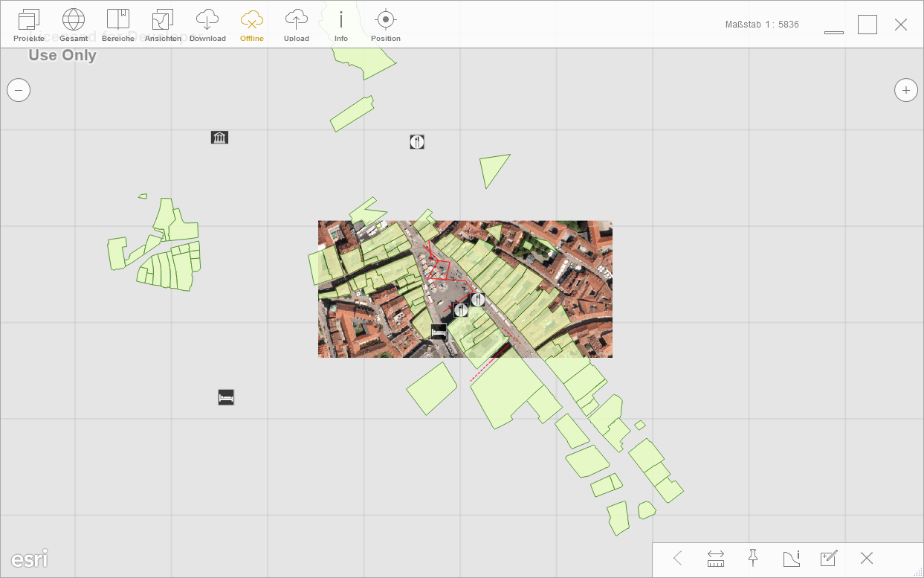Open the Info tool

click(x=341, y=25)
